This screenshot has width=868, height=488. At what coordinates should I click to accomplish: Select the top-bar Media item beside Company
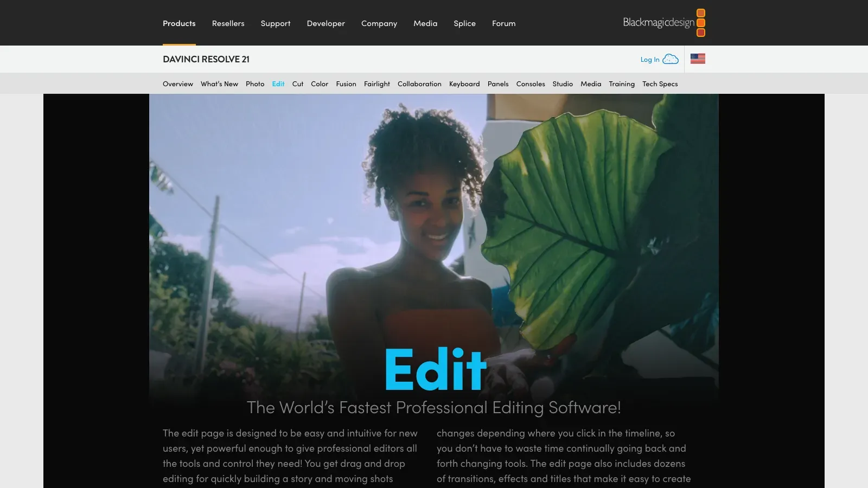[x=425, y=23]
